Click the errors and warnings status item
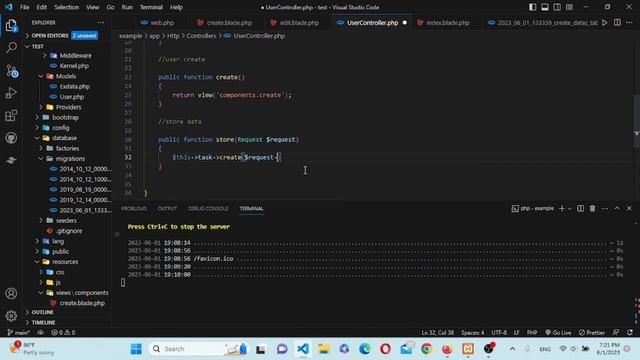 pyautogui.click(x=63, y=333)
